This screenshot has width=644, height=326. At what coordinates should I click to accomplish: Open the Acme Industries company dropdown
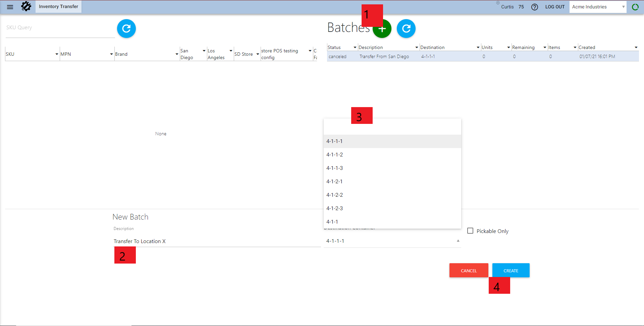[598, 7]
